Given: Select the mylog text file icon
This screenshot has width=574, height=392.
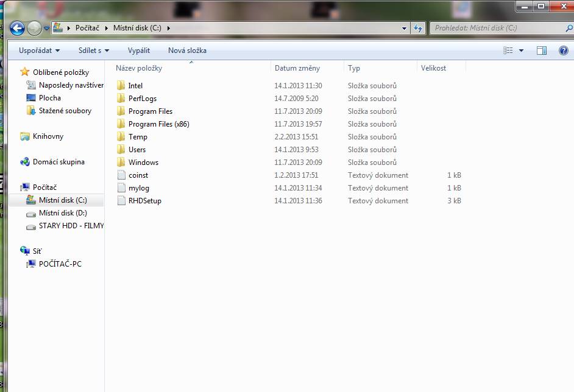Looking at the screenshot, I should (x=121, y=188).
